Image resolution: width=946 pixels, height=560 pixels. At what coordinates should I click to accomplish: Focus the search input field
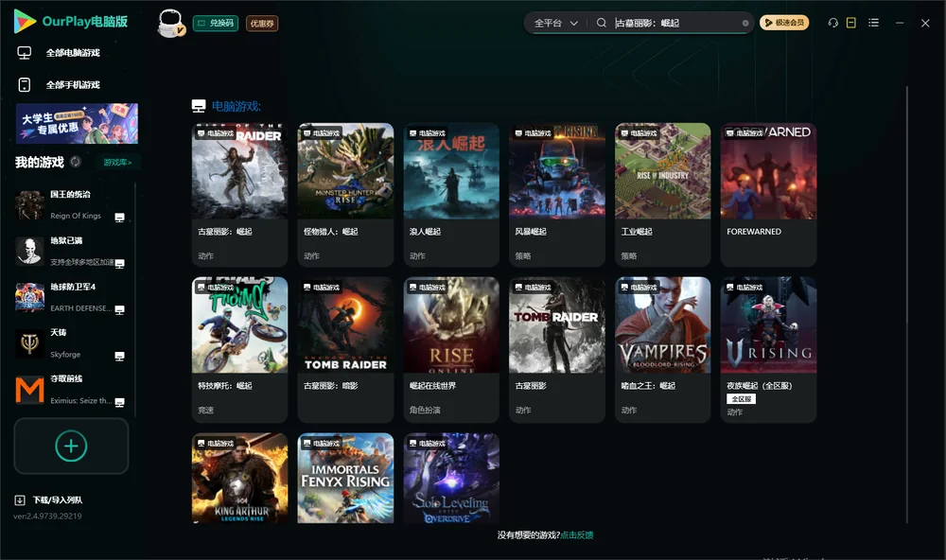point(675,23)
